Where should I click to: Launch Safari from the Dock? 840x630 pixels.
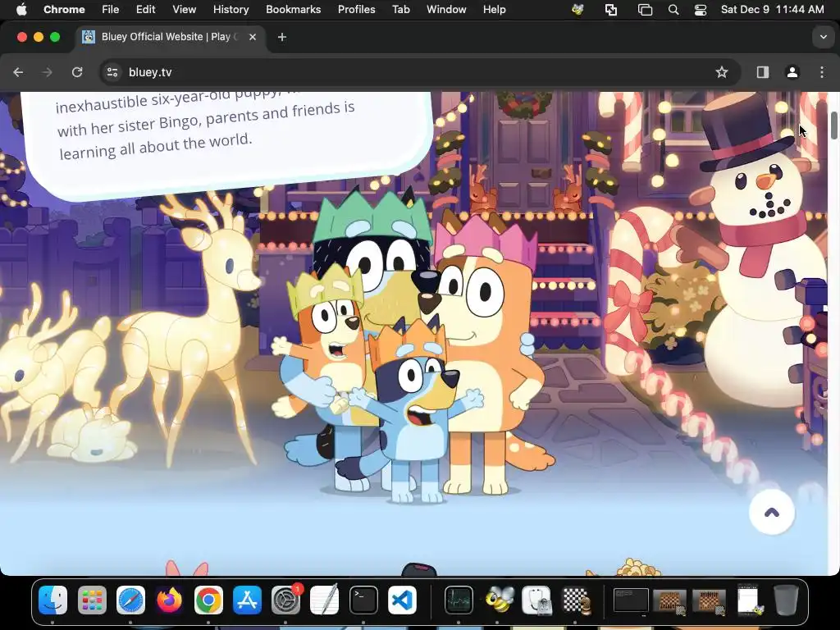(x=130, y=600)
